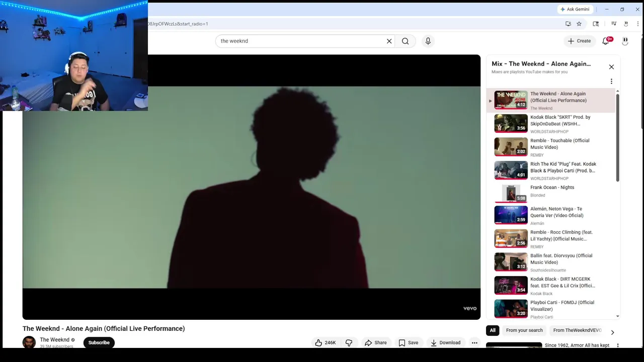The image size is (644, 362).
Task: Select the All filter chip
Action: tap(493, 330)
